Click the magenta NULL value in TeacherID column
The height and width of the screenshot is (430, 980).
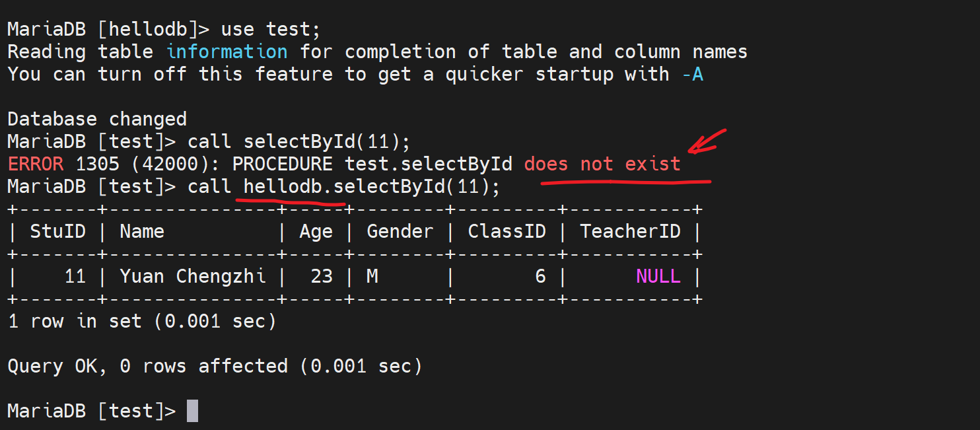coord(658,276)
